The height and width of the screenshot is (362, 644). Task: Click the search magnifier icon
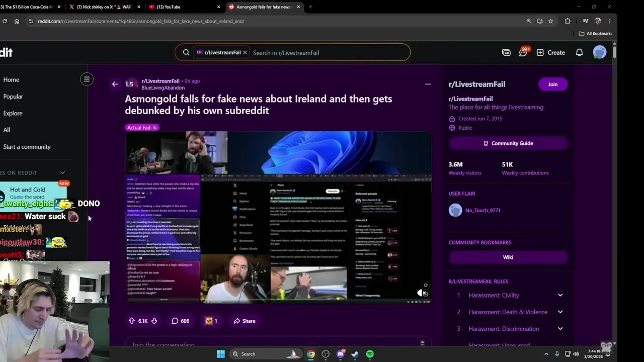click(186, 52)
